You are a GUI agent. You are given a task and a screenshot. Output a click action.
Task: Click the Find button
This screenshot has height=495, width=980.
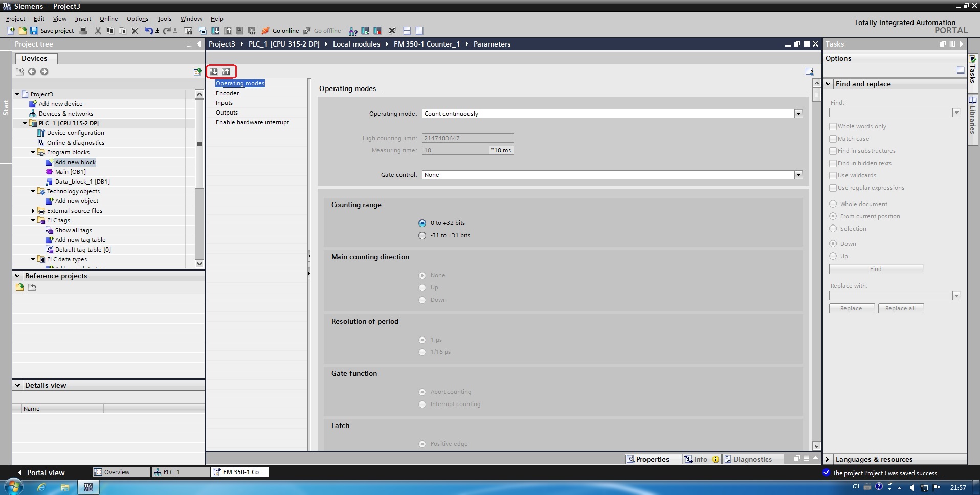pos(876,269)
